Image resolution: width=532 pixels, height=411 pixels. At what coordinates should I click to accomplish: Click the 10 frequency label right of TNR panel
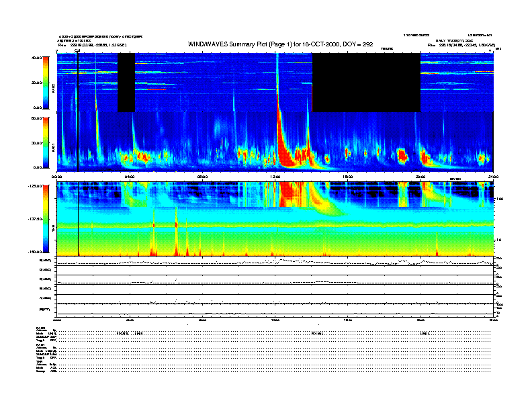pos(498,240)
